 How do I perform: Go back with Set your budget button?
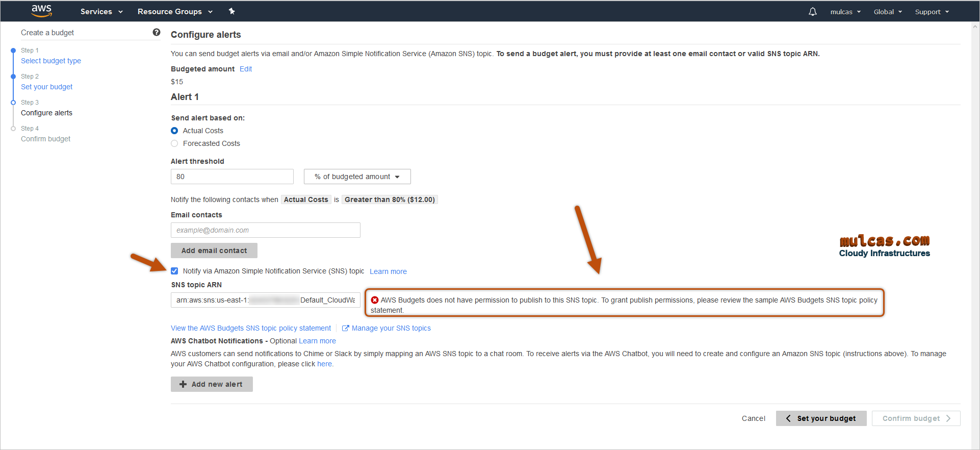(x=821, y=418)
